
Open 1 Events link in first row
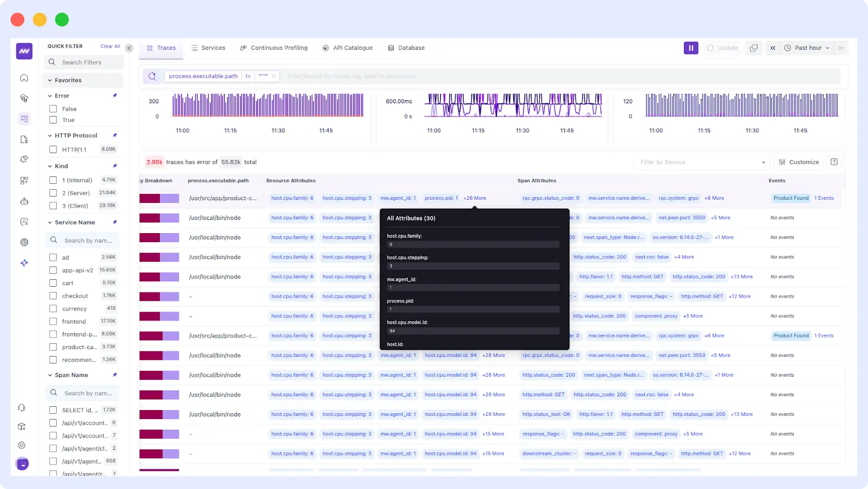[x=824, y=198]
